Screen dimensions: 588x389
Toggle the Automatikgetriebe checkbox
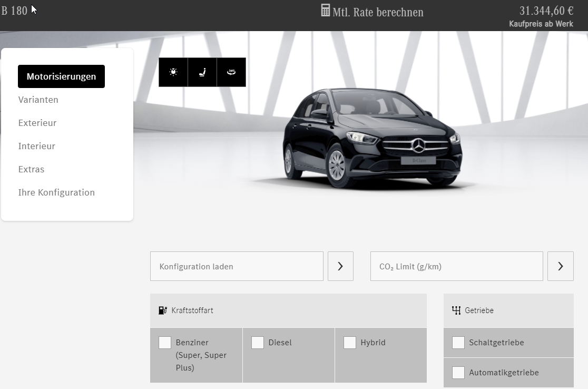point(458,373)
